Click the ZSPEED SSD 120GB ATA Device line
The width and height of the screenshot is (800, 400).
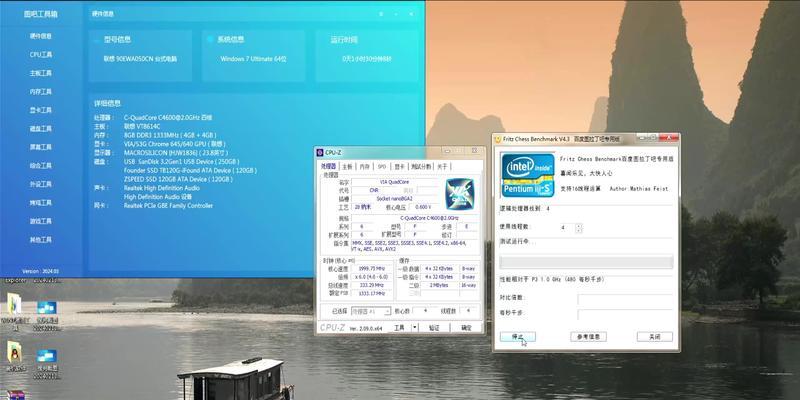[x=178, y=179]
